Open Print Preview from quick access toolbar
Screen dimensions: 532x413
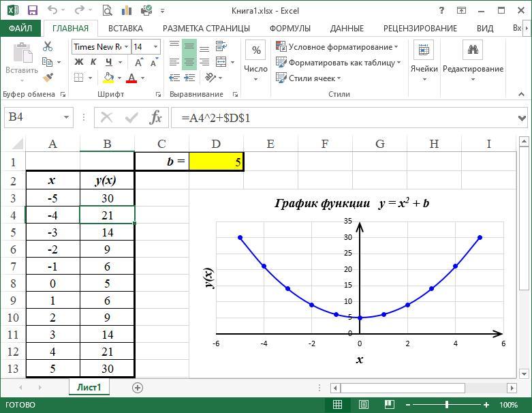point(106,11)
